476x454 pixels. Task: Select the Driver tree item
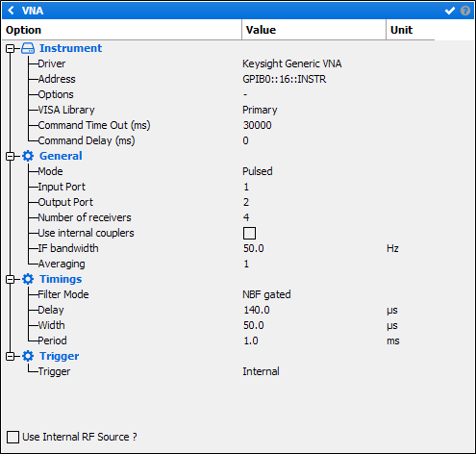point(52,63)
